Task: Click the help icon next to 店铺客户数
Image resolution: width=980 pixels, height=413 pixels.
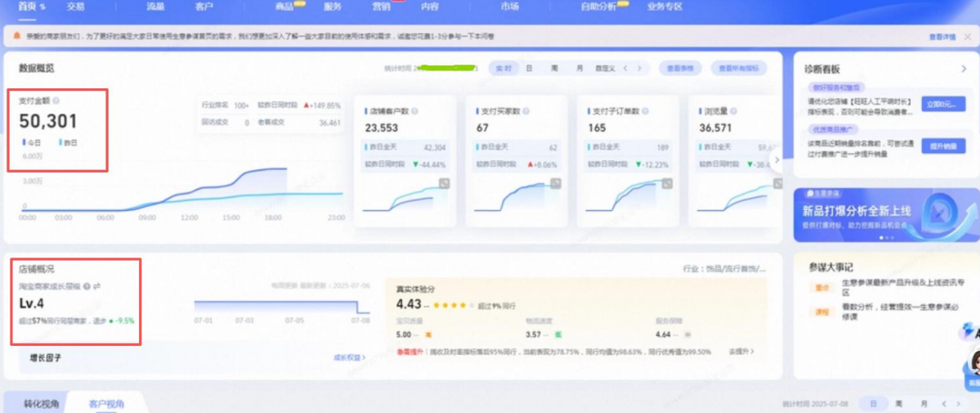Action: point(414,110)
